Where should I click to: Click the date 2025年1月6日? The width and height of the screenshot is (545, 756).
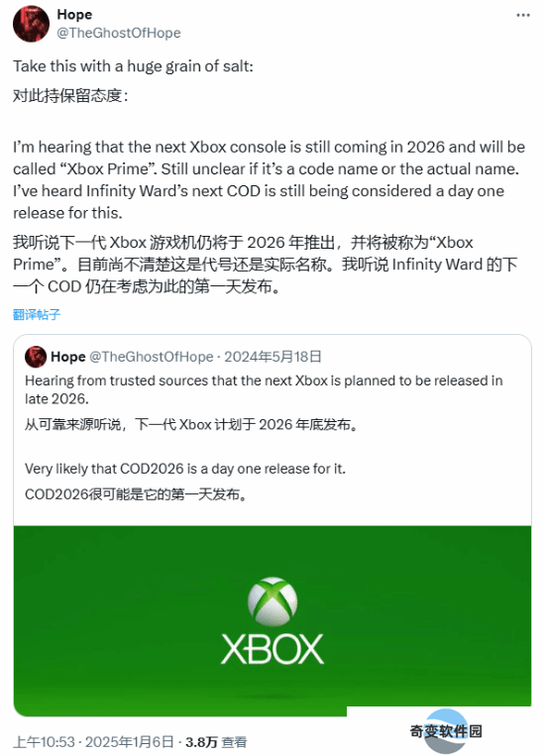click(129, 741)
